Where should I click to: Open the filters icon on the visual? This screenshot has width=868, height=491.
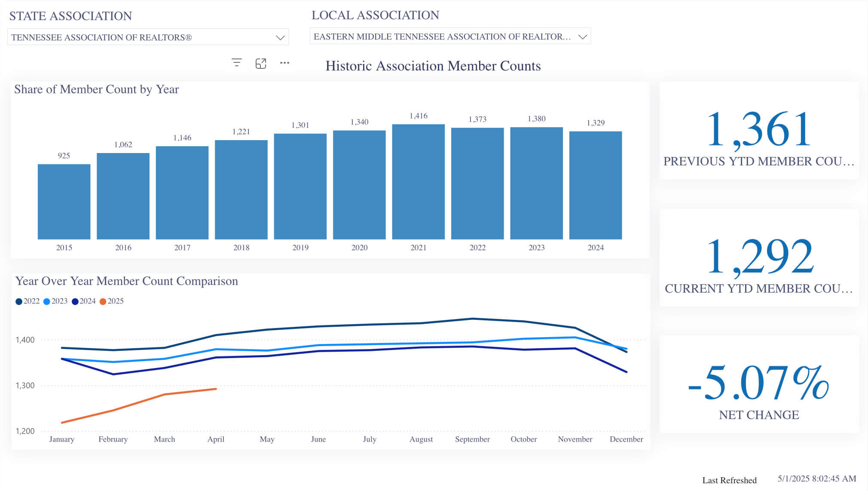point(236,63)
